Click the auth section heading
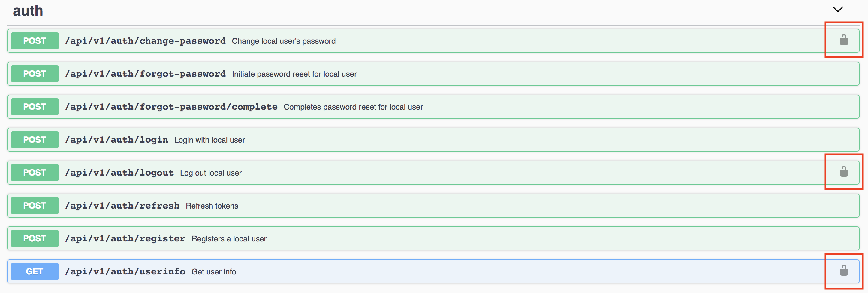Image resolution: width=868 pixels, height=293 pixels. point(28,10)
